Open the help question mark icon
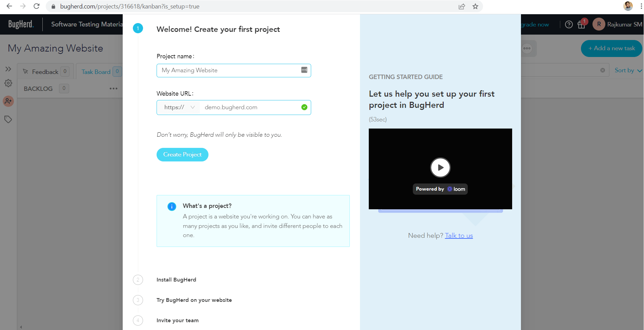Screen dimensions: 644x330 coord(569,24)
